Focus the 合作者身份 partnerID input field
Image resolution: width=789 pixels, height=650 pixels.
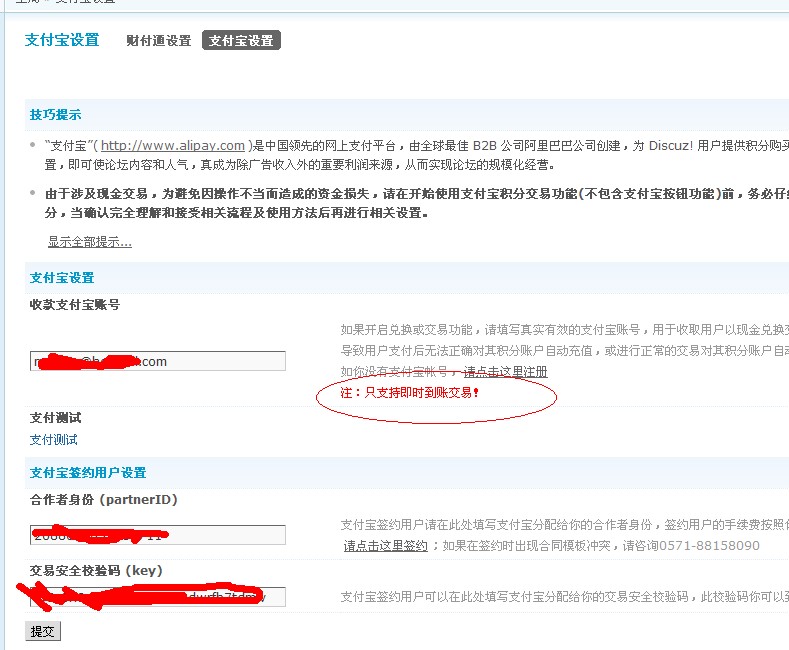point(157,535)
